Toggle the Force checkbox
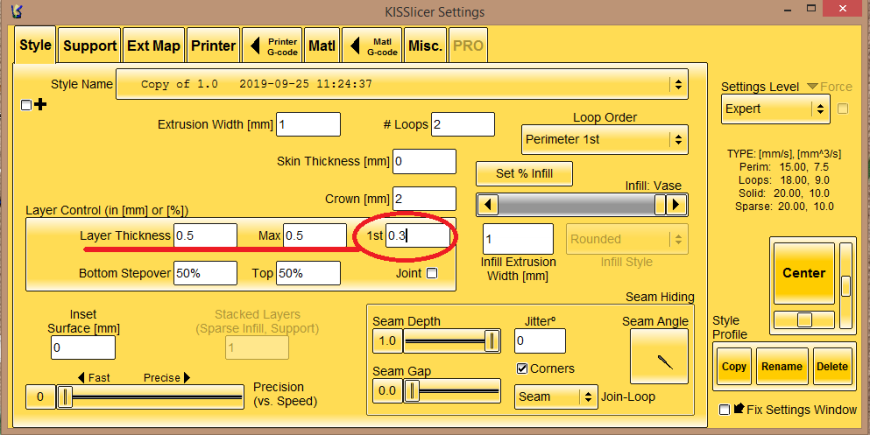Image resolution: width=870 pixels, height=435 pixels. (x=843, y=108)
